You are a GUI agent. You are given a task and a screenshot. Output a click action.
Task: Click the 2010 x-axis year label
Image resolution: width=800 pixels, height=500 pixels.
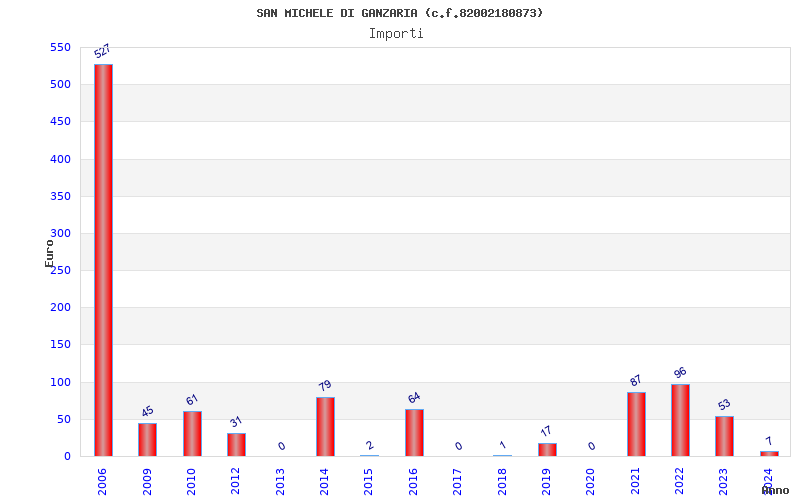coord(191,482)
